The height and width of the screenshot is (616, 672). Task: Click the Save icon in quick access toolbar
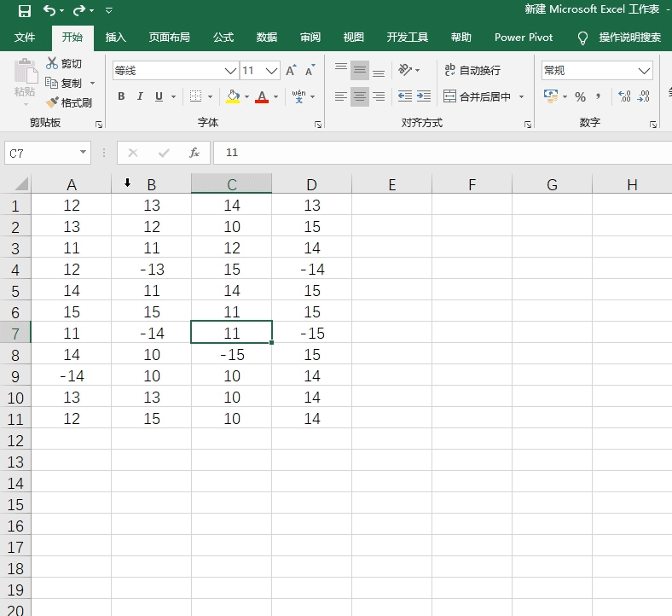[x=25, y=11]
